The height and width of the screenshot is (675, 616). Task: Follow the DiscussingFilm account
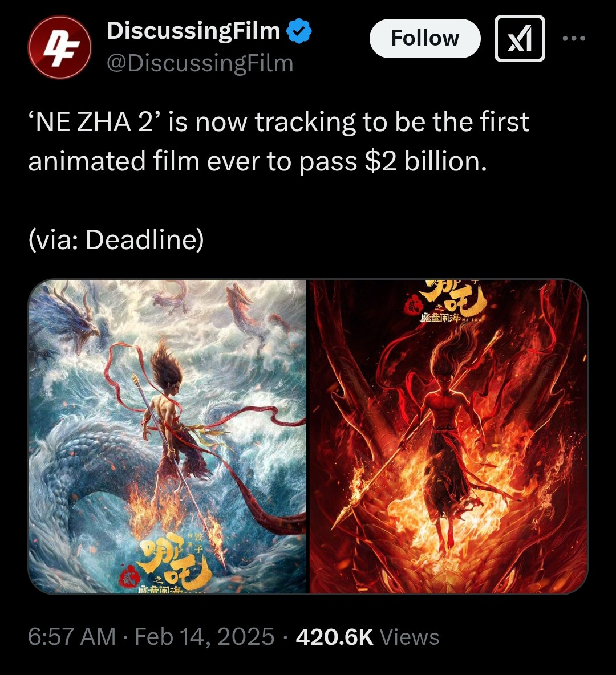coord(425,38)
